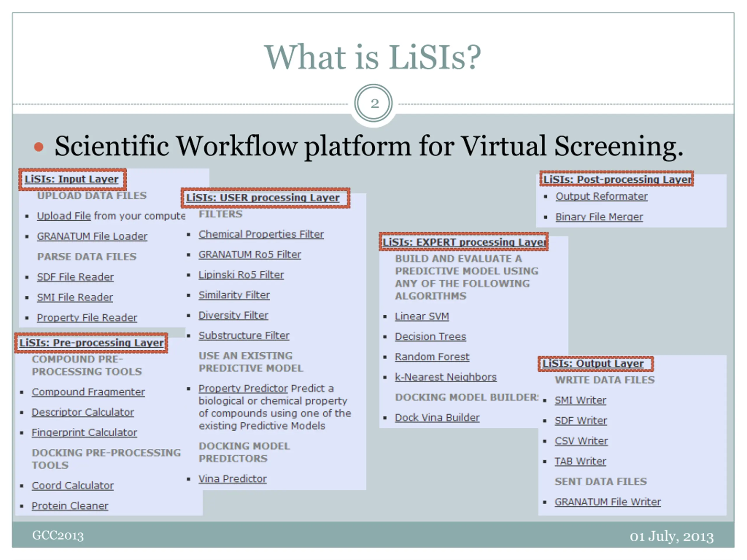This screenshot has width=747, height=560.
Task: Click the 'SENT DATA FILES' heading
Action: (x=601, y=482)
